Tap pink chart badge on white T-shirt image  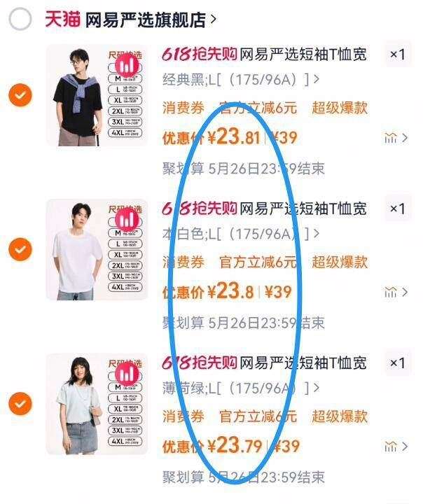(127, 220)
